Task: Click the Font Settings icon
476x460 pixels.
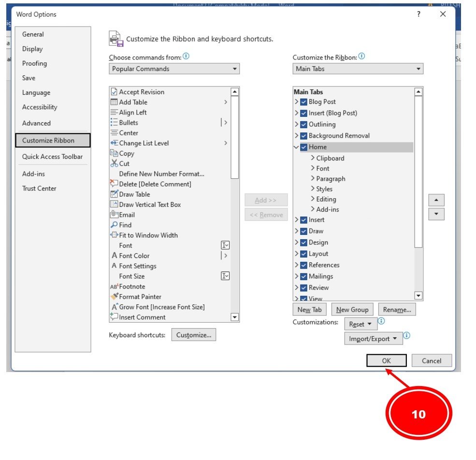Action: (x=114, y=266)
